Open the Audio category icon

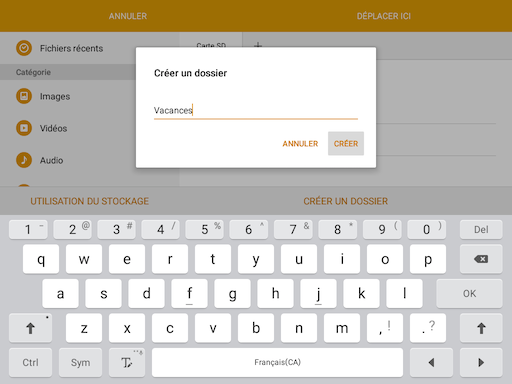point(24,160)
